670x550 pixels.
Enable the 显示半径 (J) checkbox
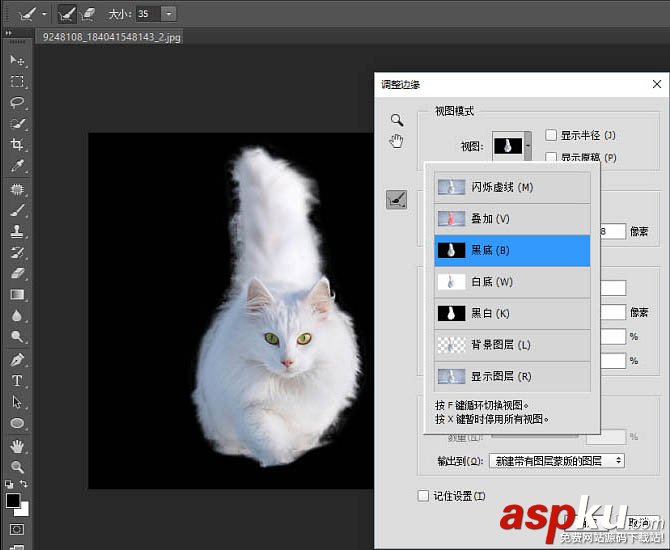[x=551, y=135]
